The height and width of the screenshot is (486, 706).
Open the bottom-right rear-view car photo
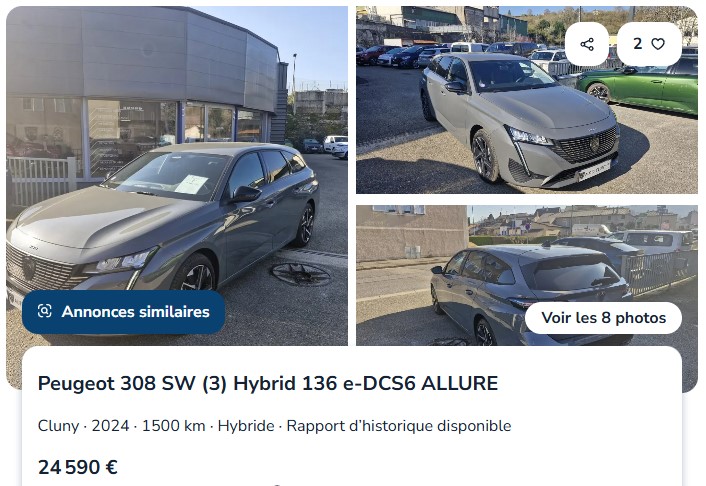(x=527, y=275)
